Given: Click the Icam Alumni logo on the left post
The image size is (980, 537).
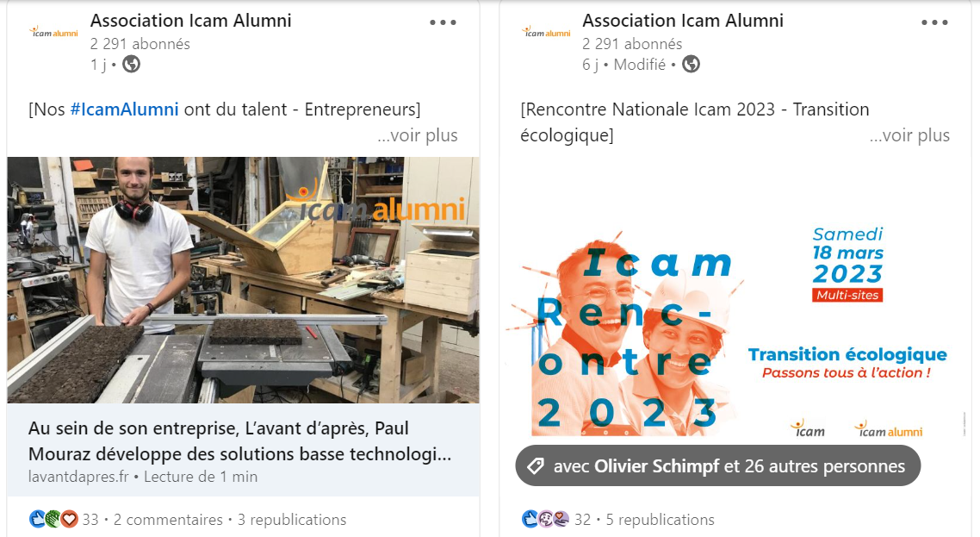Looking at the screenshot, I should (x=53, y=33).
